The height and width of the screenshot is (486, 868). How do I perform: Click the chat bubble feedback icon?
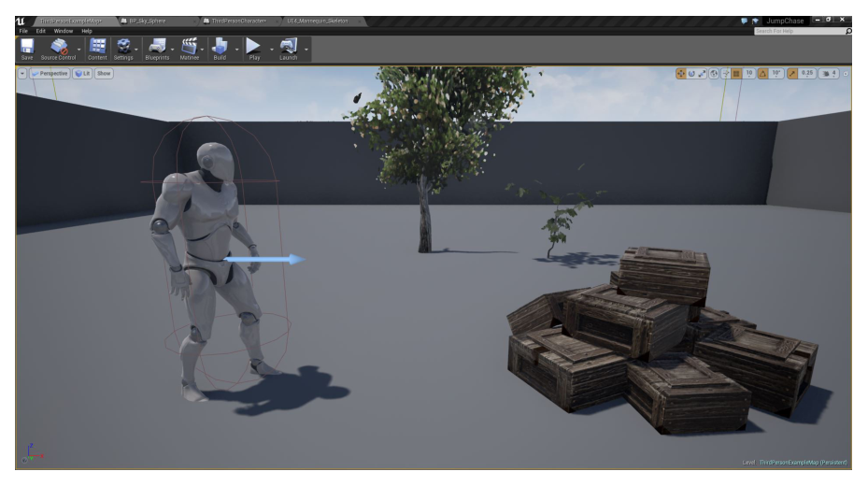point(744,21)
